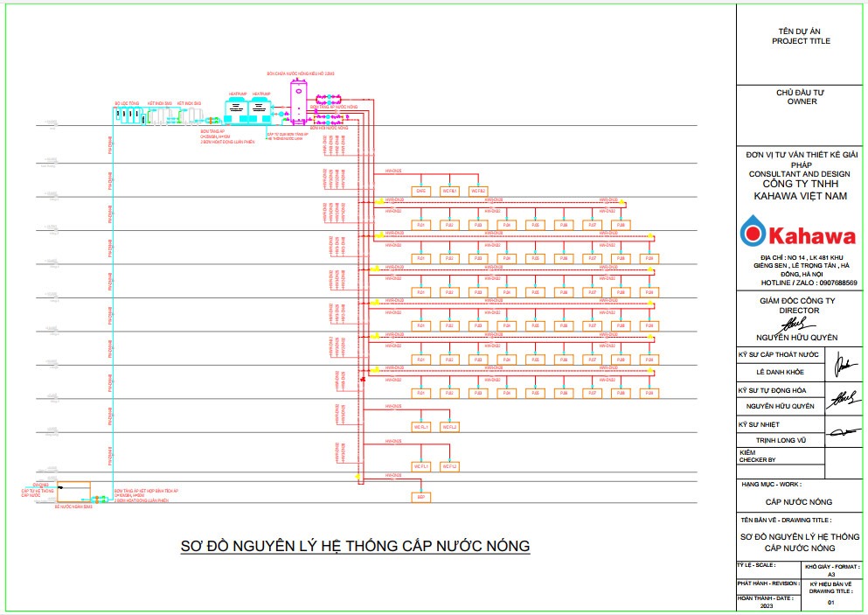Select the BEP fixture box

coord(420,497)
